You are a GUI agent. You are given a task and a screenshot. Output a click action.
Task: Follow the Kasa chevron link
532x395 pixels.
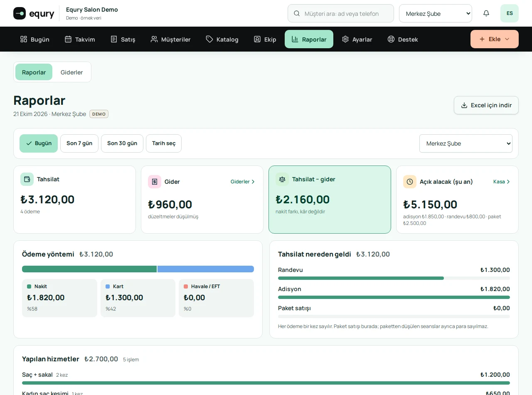pyautogui.click(x=502, y=182)
